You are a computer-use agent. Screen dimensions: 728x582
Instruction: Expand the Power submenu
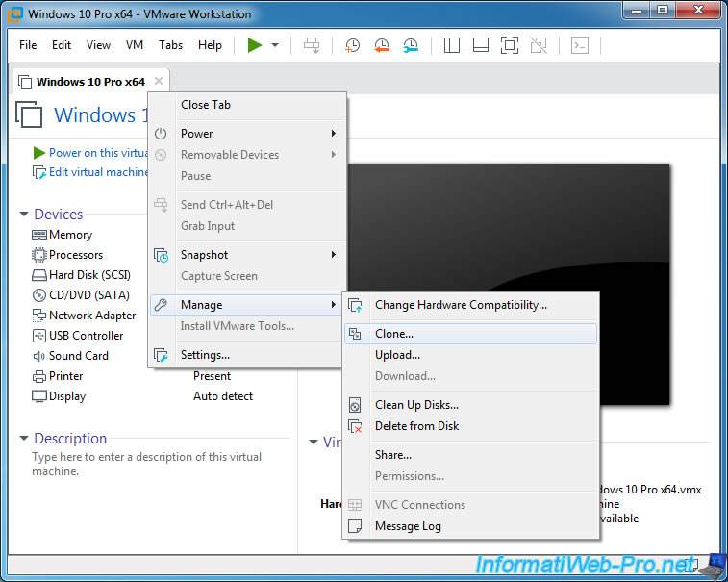tap(247, 134)
